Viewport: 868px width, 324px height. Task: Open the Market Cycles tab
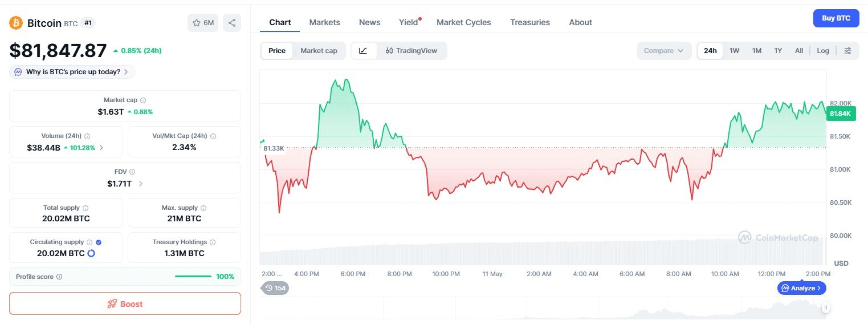click(x=464, y=22)
